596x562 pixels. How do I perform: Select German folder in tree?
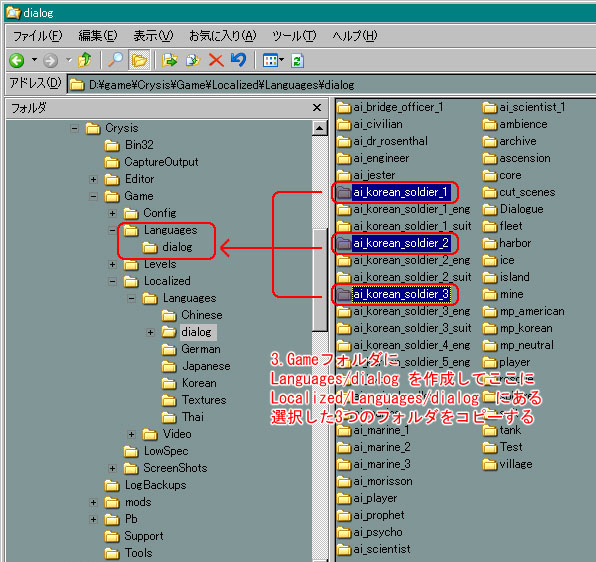(191, 349)
